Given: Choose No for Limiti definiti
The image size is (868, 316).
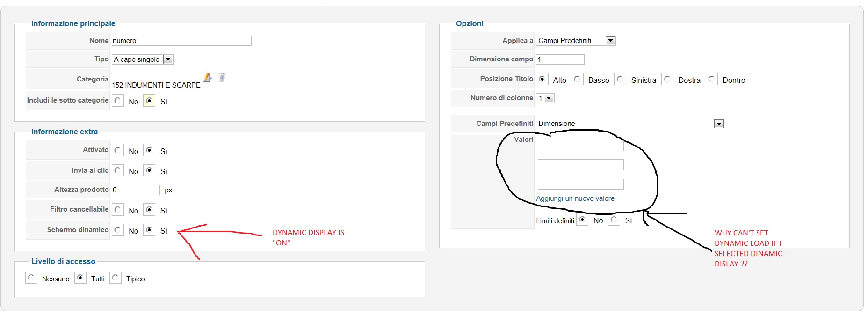Looking at the screenshot, I should 582,220.
